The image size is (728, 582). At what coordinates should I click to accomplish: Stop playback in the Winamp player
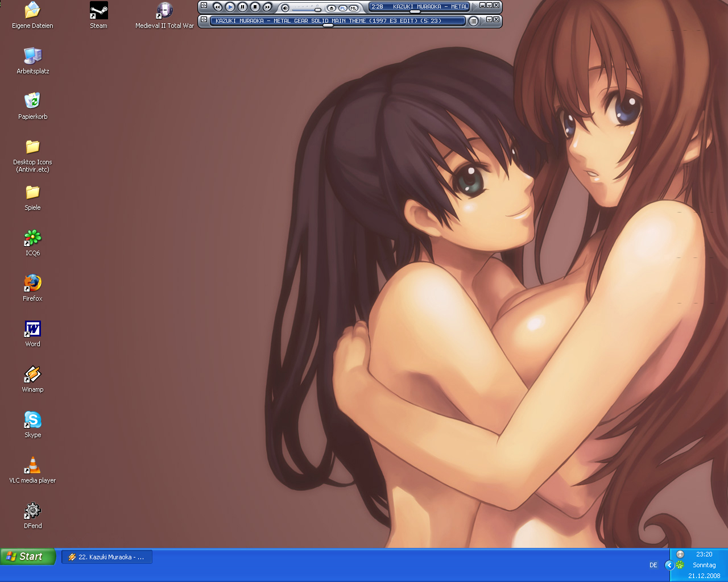[x=255, y=7]
